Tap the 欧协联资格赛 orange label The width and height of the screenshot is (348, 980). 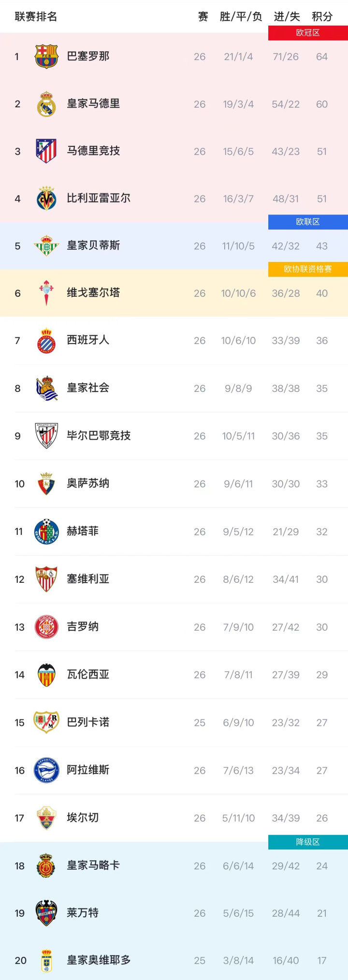click(x=308, y=269)
